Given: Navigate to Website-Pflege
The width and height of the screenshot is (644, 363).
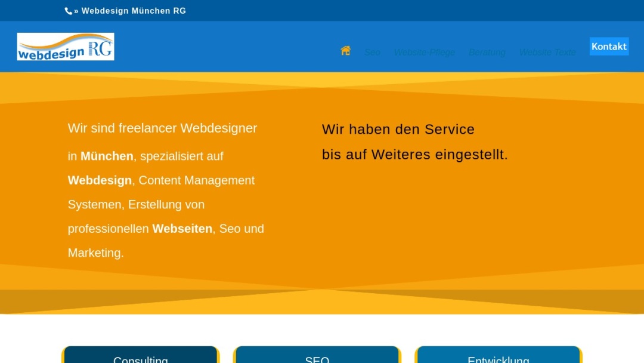Looking at the screenshot, I should click(424, 52).
